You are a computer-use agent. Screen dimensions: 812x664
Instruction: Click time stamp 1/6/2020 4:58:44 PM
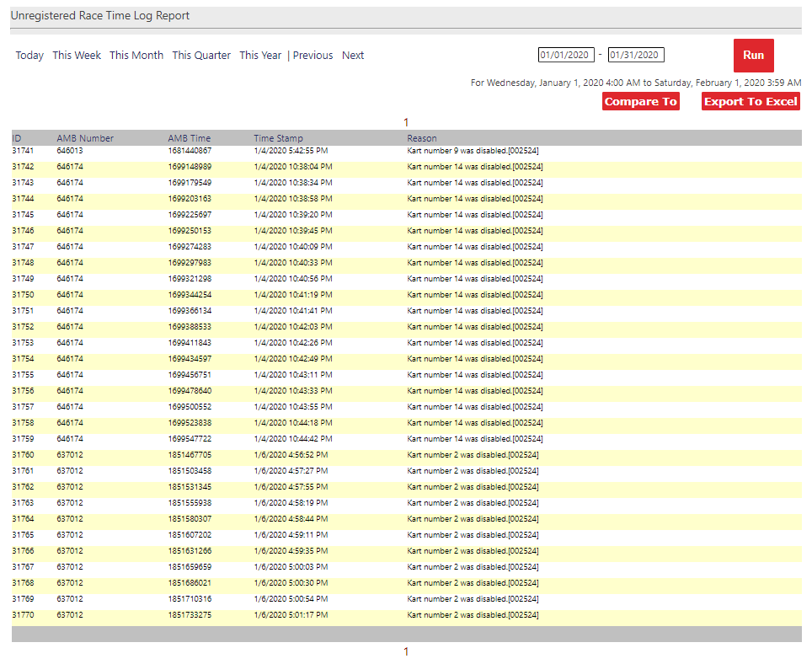(291, 520)
